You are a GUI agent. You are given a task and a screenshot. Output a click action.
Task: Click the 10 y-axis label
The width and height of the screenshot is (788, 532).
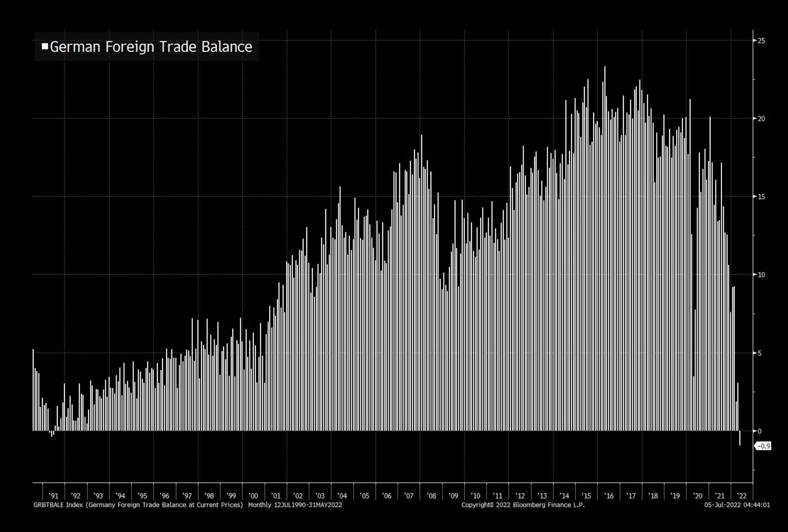(x=761, y=275)
